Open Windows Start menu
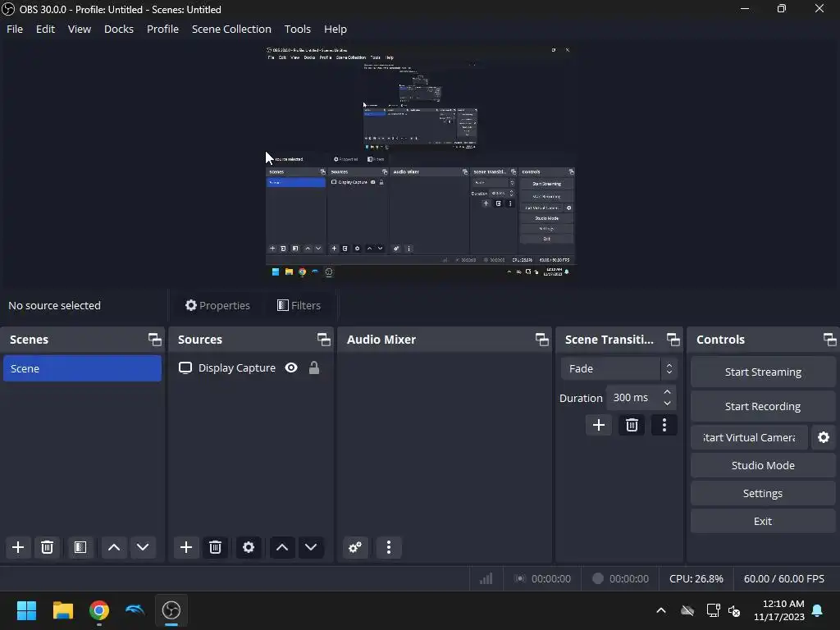Screen dimensions: 840x630 tap(26, 610)
